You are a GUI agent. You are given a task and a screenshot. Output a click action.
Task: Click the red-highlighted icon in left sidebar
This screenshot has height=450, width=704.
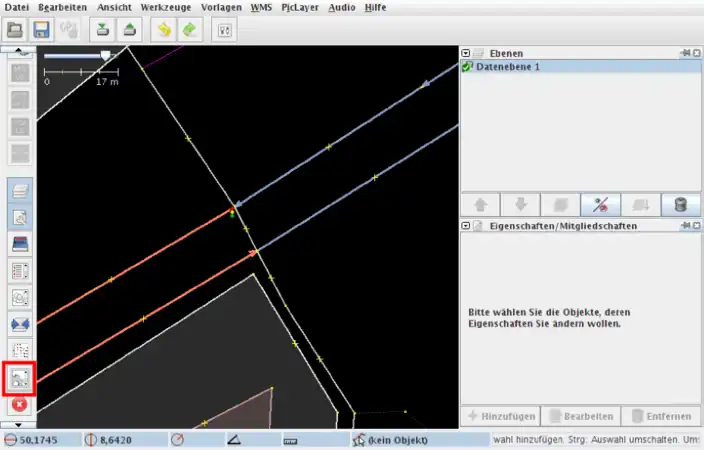click(20, 378)
